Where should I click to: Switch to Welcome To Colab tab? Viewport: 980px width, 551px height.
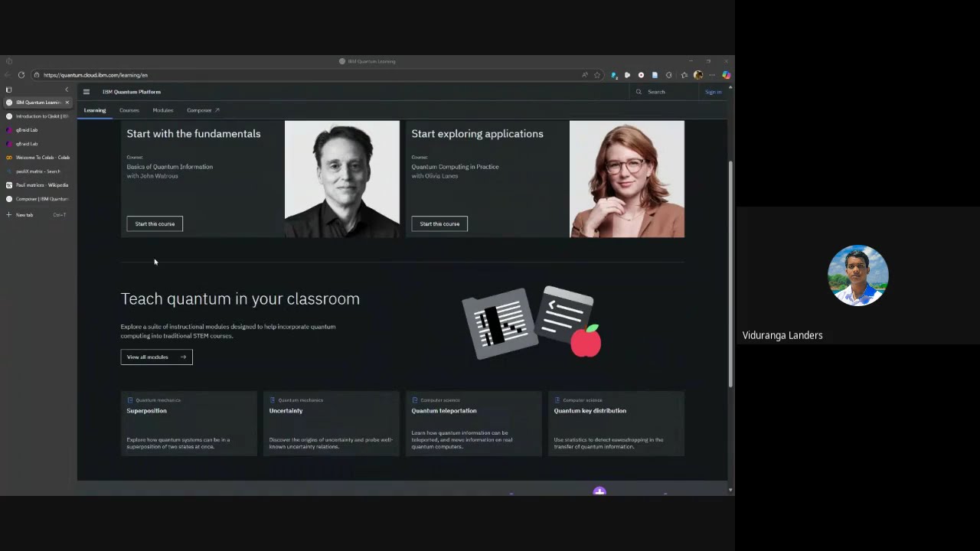tap(37, 158)
